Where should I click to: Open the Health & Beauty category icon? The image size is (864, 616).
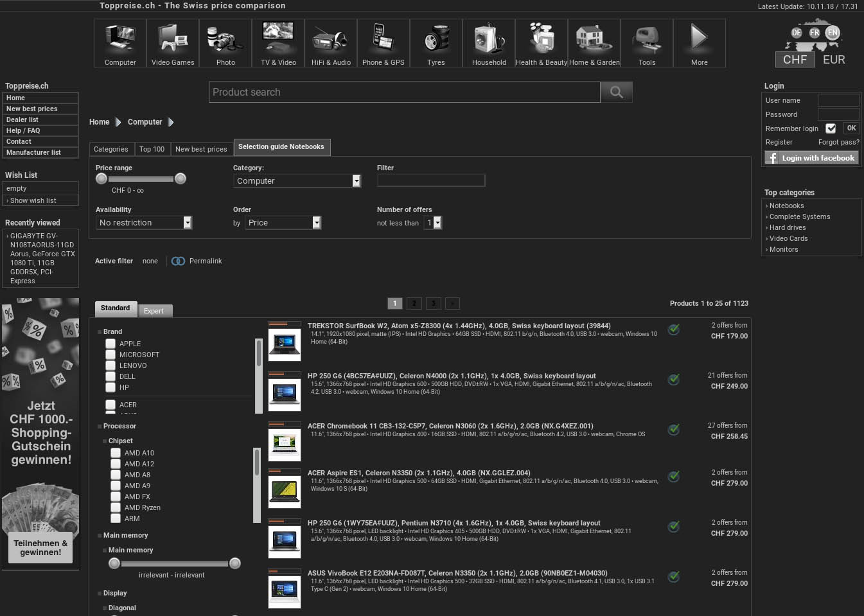(x=542, y=43)
